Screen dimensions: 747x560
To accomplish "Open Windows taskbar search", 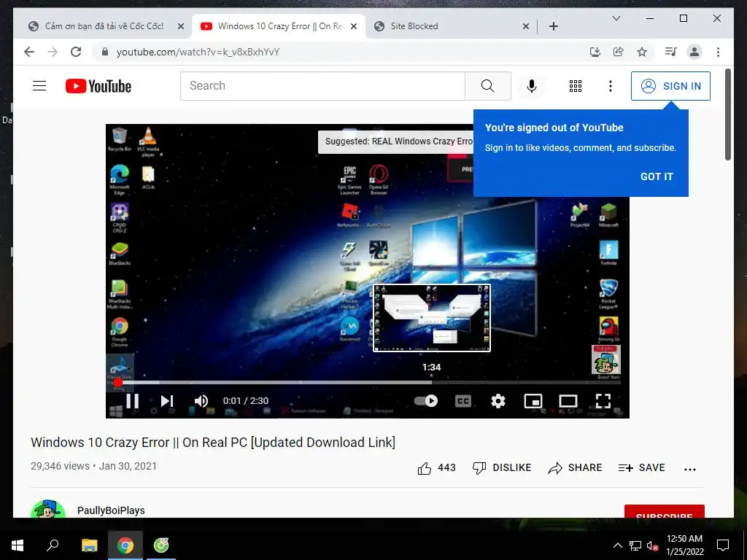I will [53, 545].
